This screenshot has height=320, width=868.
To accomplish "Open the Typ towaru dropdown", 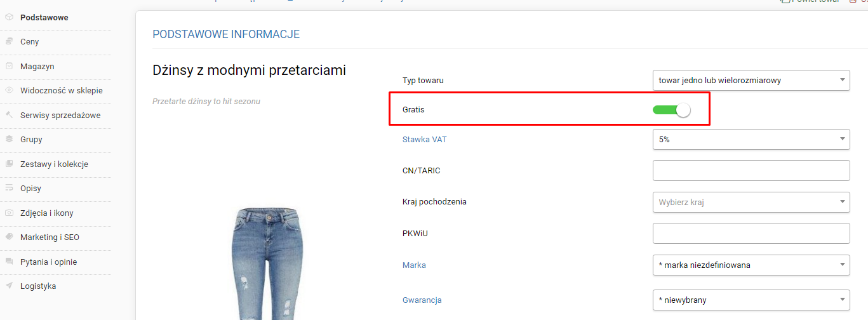I will [751, 80].
